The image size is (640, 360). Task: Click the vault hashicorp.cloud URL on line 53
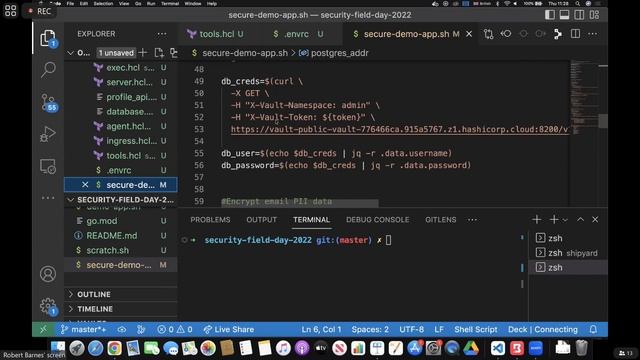tap(399, 129)
